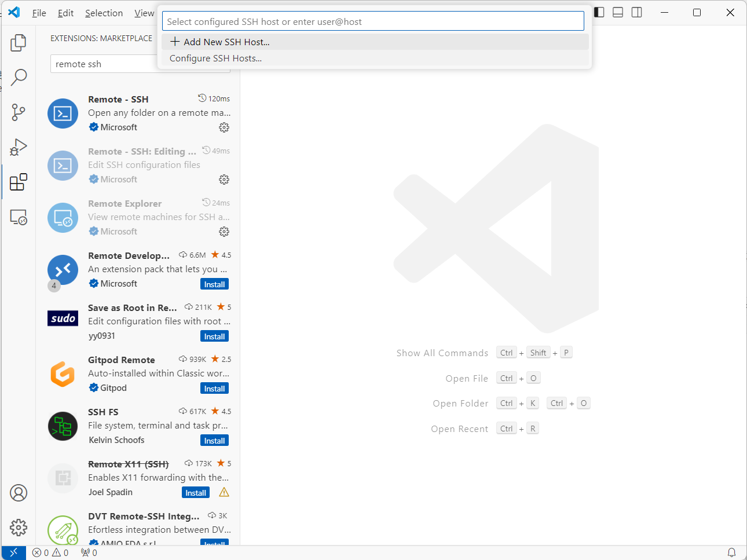Click the Open File label
Image resolution: width=747 pixels, height=560 pixels.
(467, 379)
